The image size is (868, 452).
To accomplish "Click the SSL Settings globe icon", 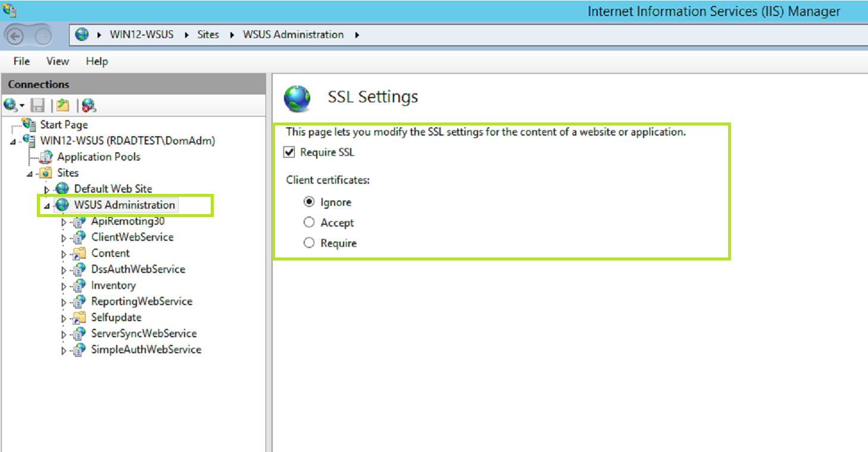I will (x=297, y=98).
